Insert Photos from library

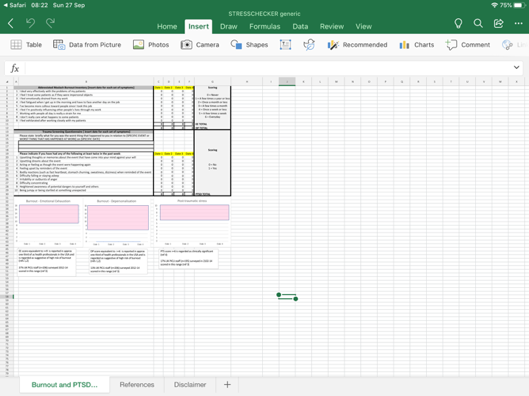pyautogui.click(x=151, y=45)
